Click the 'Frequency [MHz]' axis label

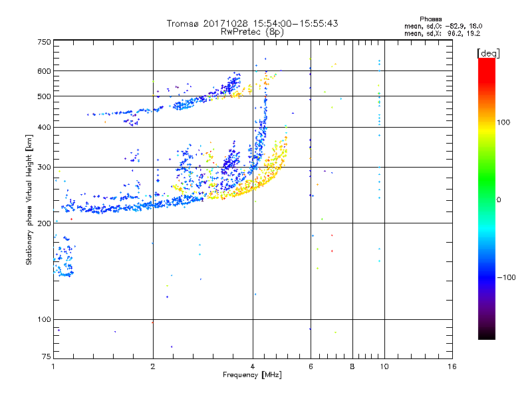252,375
